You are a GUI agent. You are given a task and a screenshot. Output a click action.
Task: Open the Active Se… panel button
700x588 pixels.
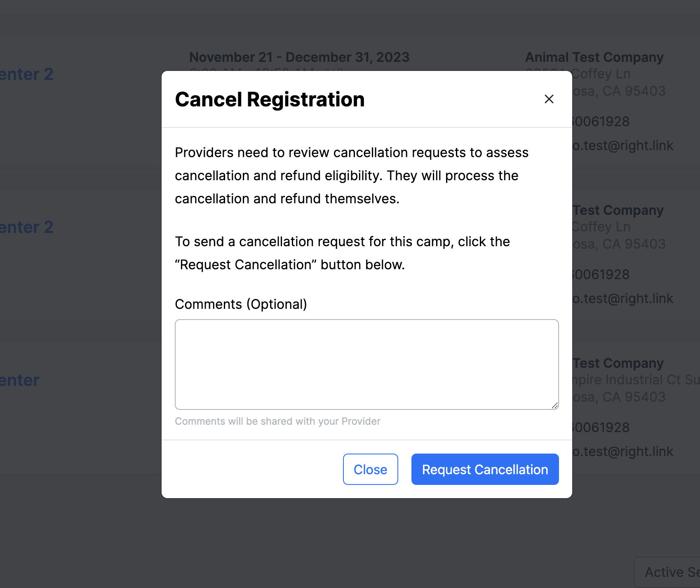click(x=668, y=572)
